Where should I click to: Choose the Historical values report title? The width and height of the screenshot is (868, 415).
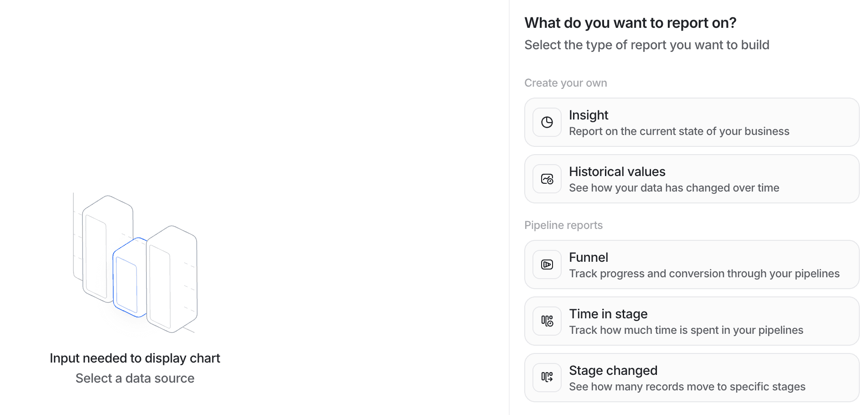(x=617, y=171)
